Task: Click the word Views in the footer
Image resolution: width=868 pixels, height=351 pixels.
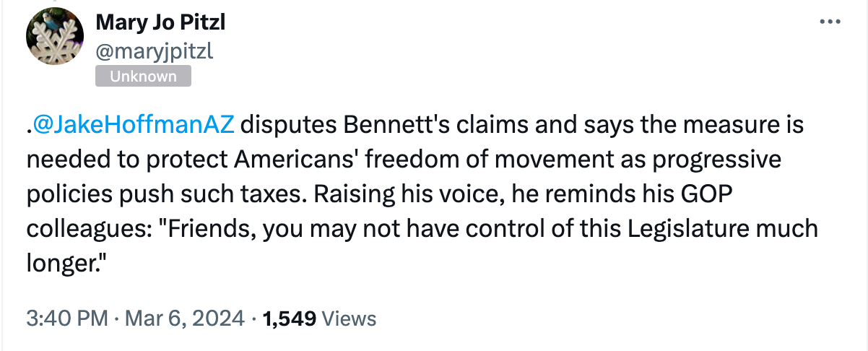Action: coord(349,318)
